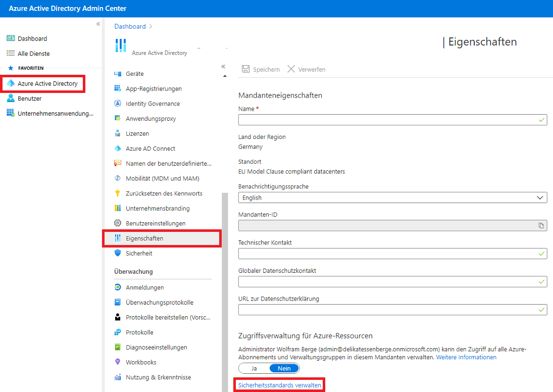Click the Protokolle bereitstellen icon
Viewport: 553px width, 392px height.
[x=118, y=317]
